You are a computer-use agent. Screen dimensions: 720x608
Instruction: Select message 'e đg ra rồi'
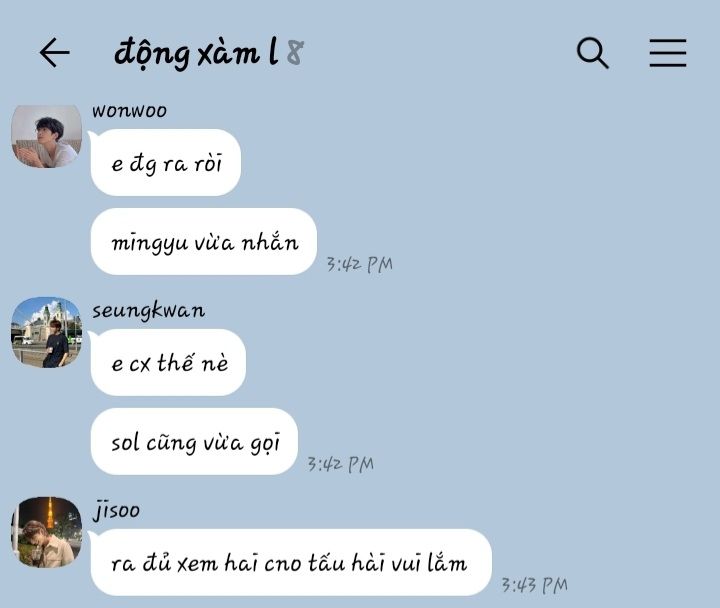(166, 163)
